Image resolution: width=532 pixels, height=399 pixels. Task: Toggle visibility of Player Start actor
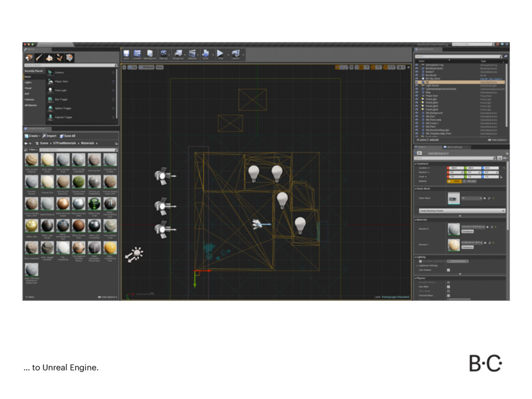pyautogui.click(x=417, y=96)
